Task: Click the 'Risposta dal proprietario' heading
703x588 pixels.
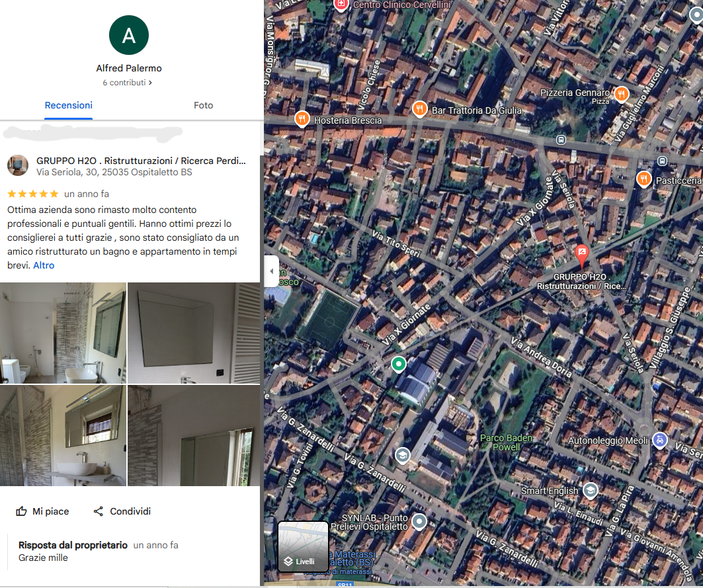Action: (73, 545)
